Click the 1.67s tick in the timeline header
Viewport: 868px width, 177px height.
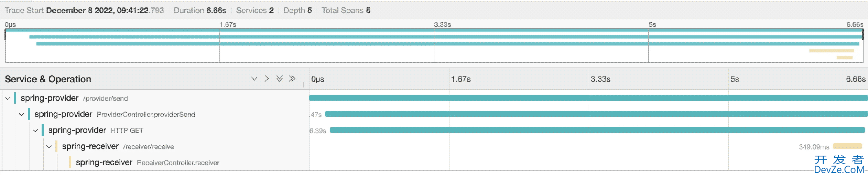click(x=461, y=79)
